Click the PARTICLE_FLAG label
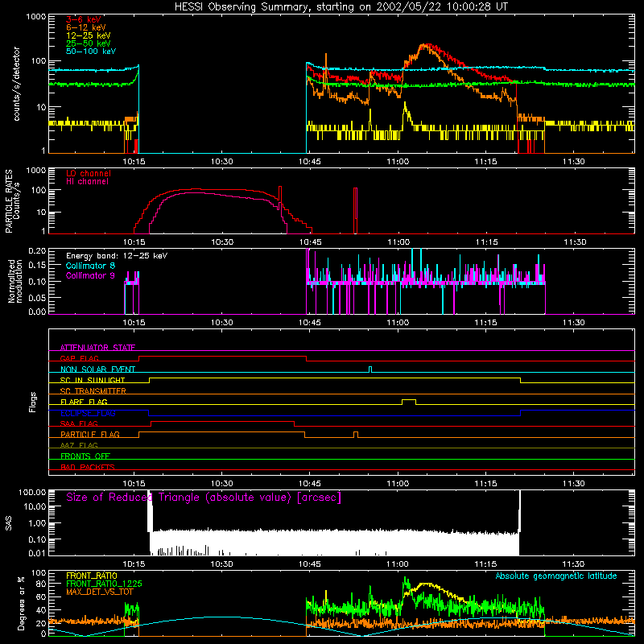644x644 pixels. [x=90, y=434]
